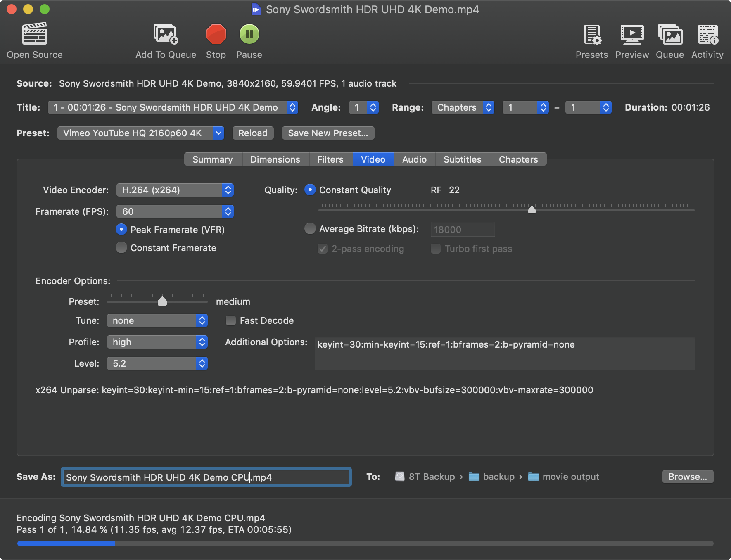Click the Add To Queue icon
731x560 pixels.
(x=166, y=34)
